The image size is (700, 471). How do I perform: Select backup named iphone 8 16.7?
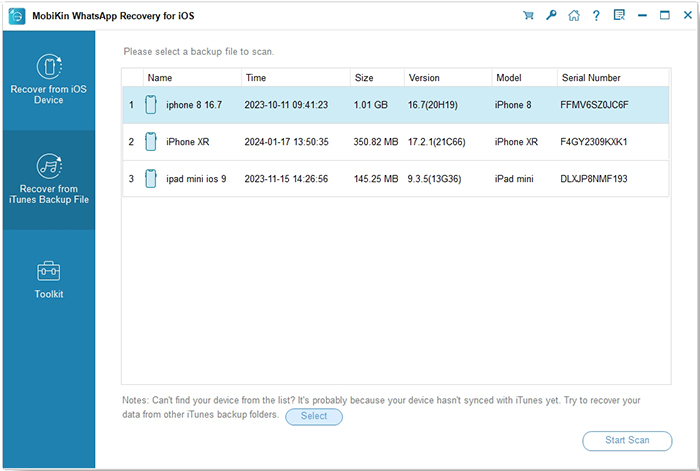tap(194, 105)
